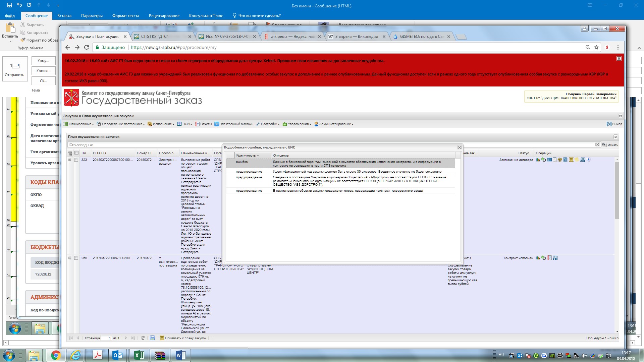Viewport: 644px width, 362px height.
Task: Check the checkbox for procedure row 260
Action: (76, 258)
